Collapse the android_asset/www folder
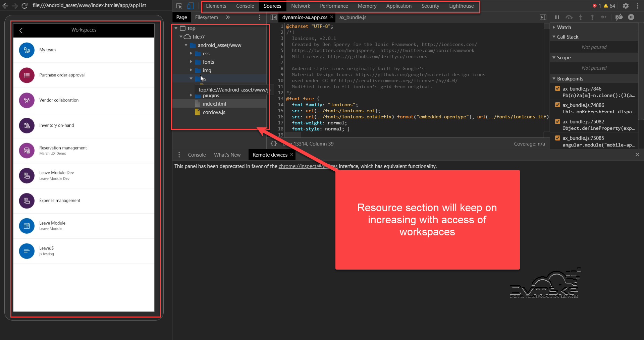The image size is (644, 340). pyautogui.click(x=186, y=45)
